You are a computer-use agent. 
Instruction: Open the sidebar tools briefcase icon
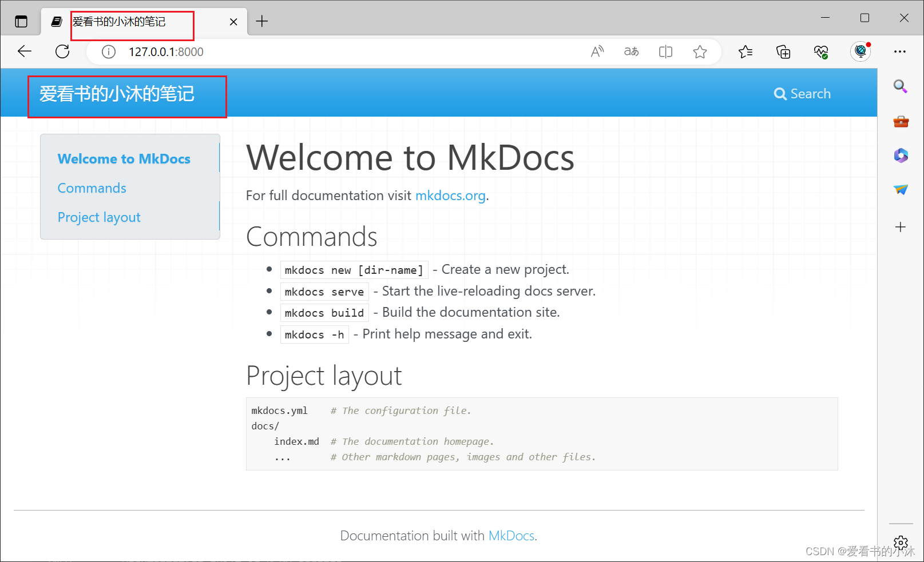click(x=901, y=121)
